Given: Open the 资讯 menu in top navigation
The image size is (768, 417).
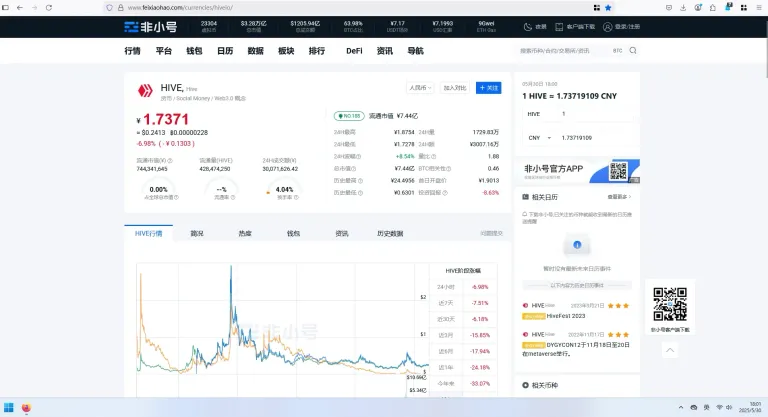Looking at the screenshot, I should click(x=384, y=51).
